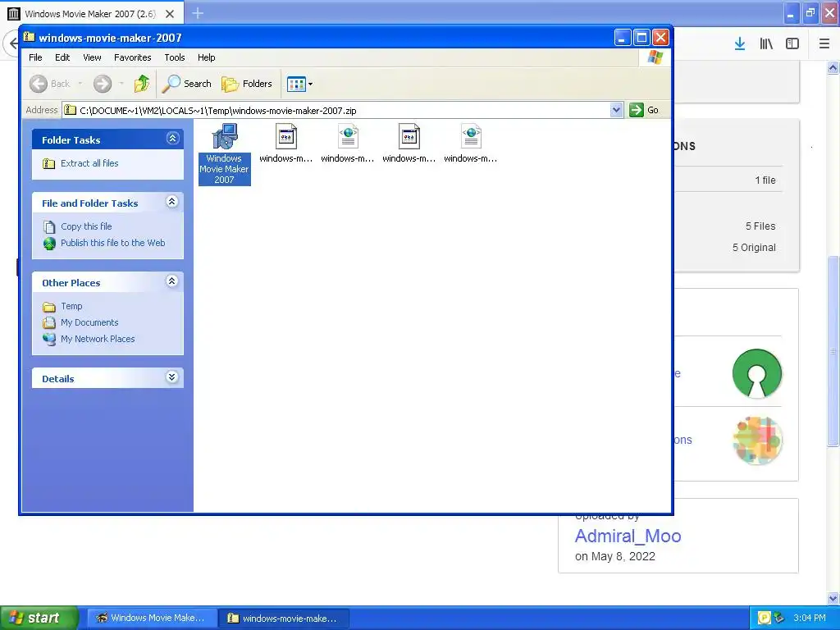
Task: Maximize the windows-movie-maker-2007 Explorer window
Action: (641, 38)
